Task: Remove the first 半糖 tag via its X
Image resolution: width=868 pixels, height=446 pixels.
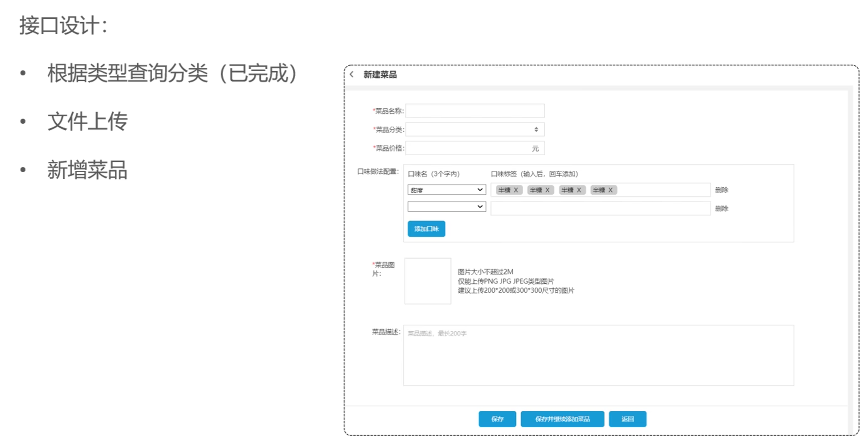Action: click(516, 190)
